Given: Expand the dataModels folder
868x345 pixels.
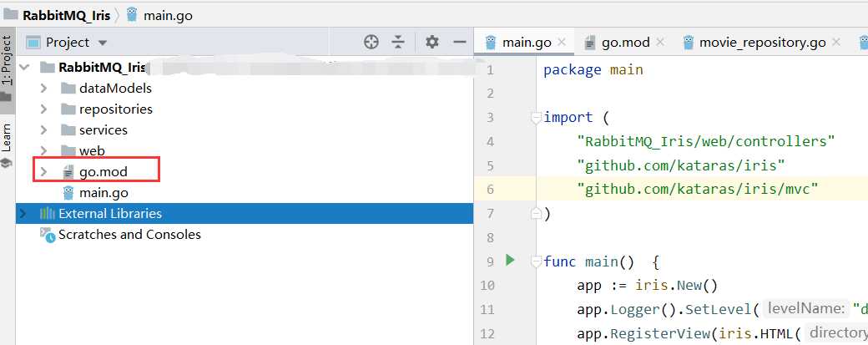Looking at the screenshot, I should point(43,88).
